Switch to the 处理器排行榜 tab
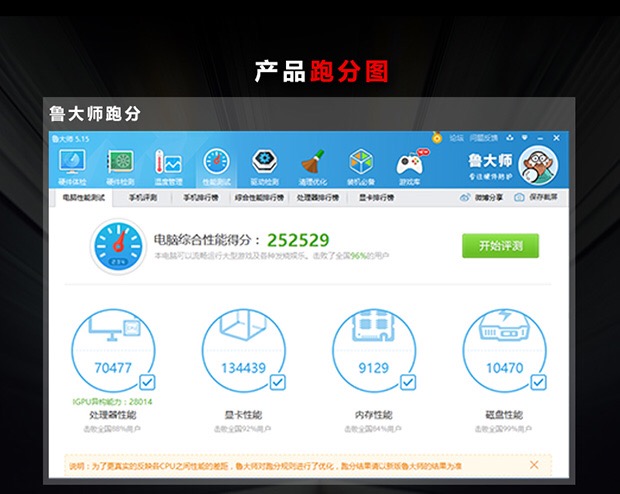This screenshot has width=620, height=494. pyautogui.click(x=318, y=197)
